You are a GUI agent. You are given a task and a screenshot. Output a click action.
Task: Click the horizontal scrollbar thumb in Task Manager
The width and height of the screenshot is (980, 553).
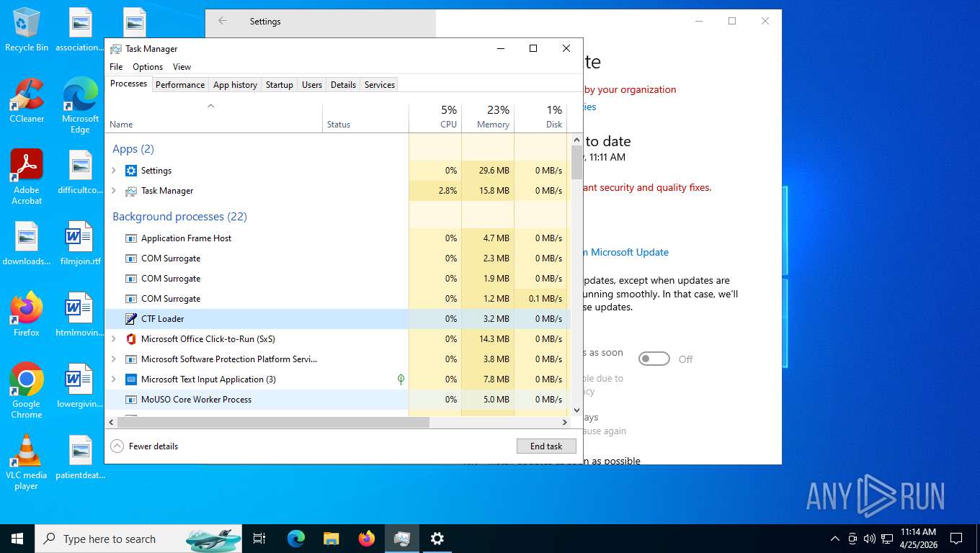(273, 422)
